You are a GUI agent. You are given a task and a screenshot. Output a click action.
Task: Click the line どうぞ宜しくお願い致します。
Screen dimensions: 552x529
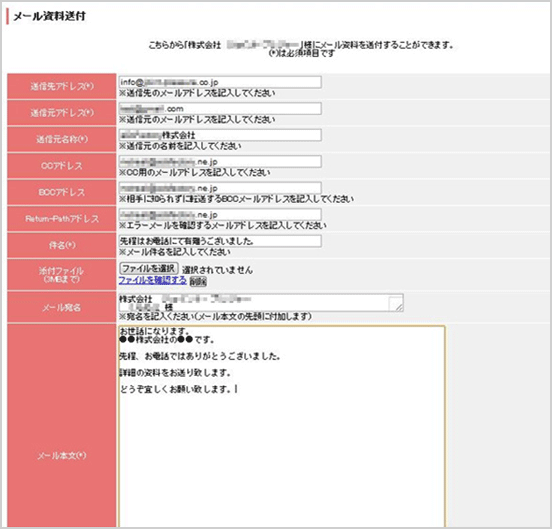[176, 389]
